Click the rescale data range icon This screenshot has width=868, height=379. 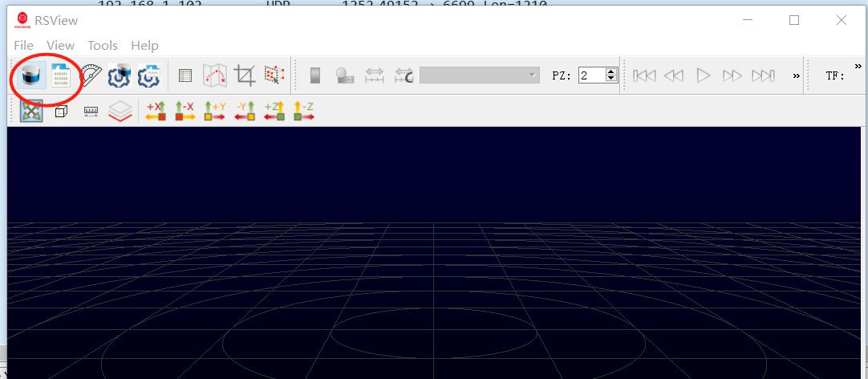[375, 76]
